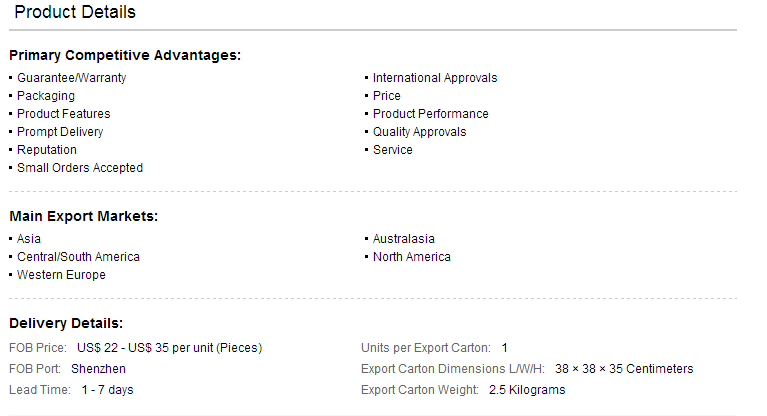
Task: Click Small Orders Accepted text
Action: point(80,168)
